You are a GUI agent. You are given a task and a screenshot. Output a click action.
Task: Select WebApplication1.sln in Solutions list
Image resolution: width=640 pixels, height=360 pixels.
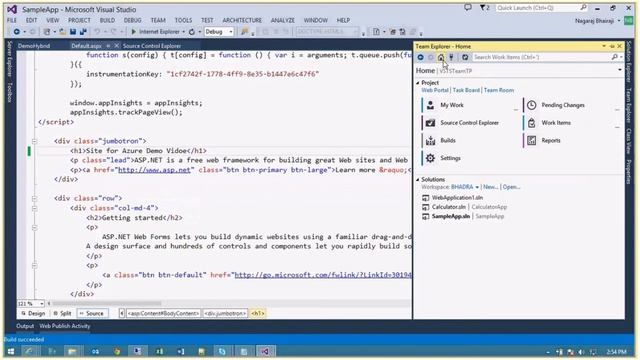coord(457,198)
